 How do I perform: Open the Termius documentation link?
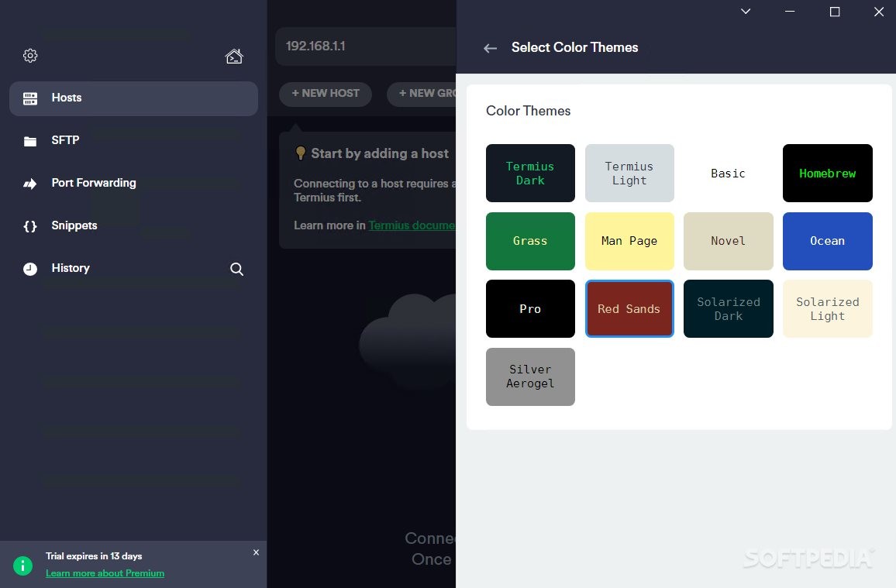412,225
